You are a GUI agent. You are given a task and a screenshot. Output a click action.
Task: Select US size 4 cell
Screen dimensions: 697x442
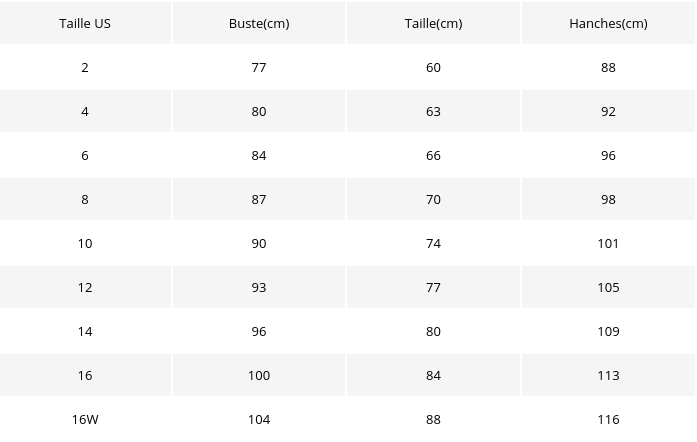(x=85, y=112)
